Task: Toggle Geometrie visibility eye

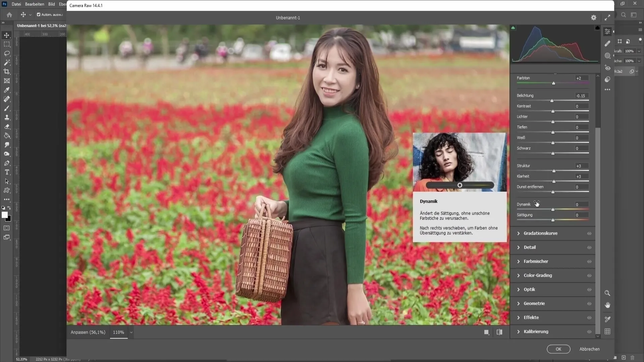Action: [x=589, y=304]
